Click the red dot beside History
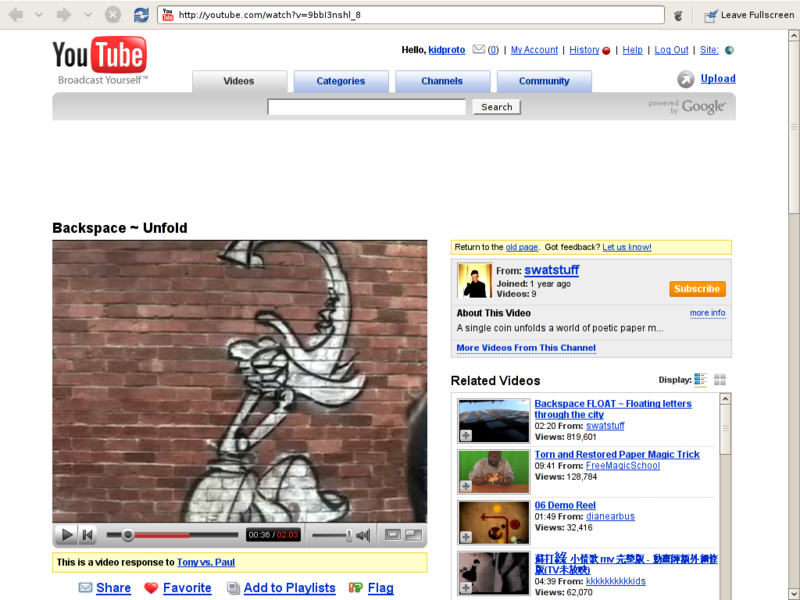The height and width of the screenshot is (600, 800). (606, 51)
